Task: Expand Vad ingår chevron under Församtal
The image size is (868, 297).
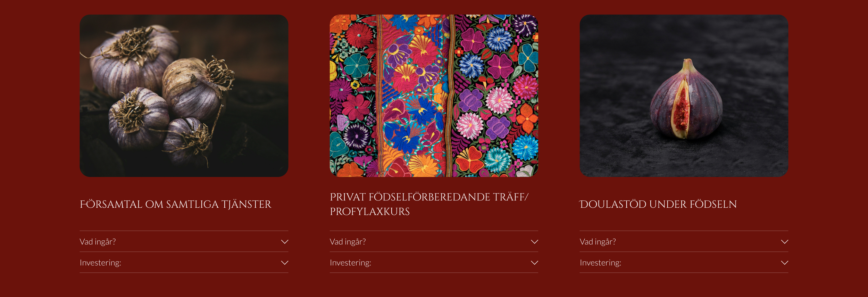Action: click(x=285, y=242)
